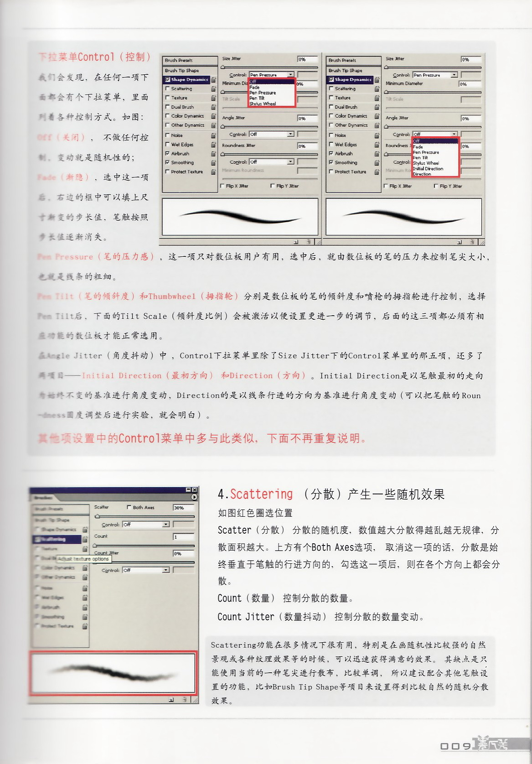Enable Noise checkbox in right Brushes panel
The width and height of the screenshot is (532, 764).
[x=331, y=135]
